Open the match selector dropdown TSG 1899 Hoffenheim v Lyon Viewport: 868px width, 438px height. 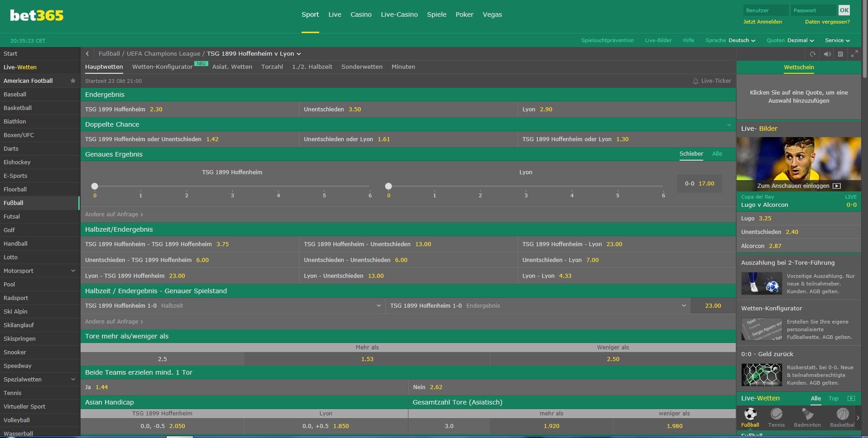pyautogui.click(x=254, y=53)
